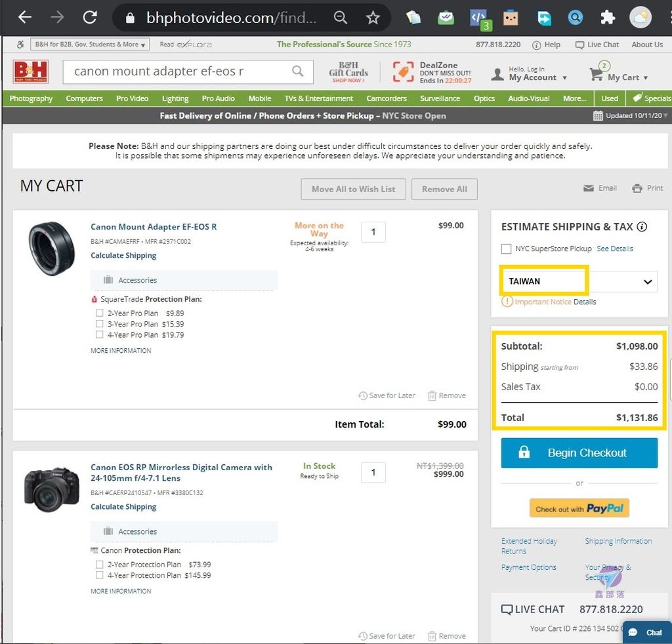Image resolution: width=672 pixels, height=644 pixels.
Task: Expand B&H for B2B, Gov, Students dropdown
Action: coord(90,44)
